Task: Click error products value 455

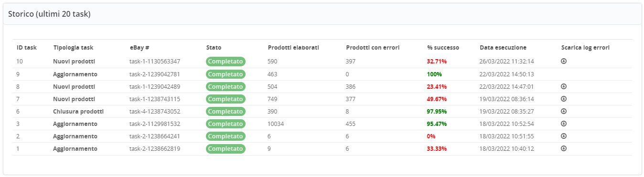Action: [351, 124]
